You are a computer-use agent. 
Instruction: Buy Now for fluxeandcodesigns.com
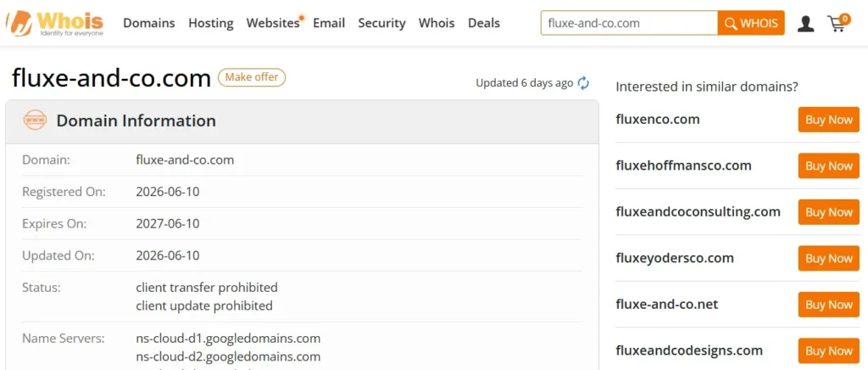[829, 350]
